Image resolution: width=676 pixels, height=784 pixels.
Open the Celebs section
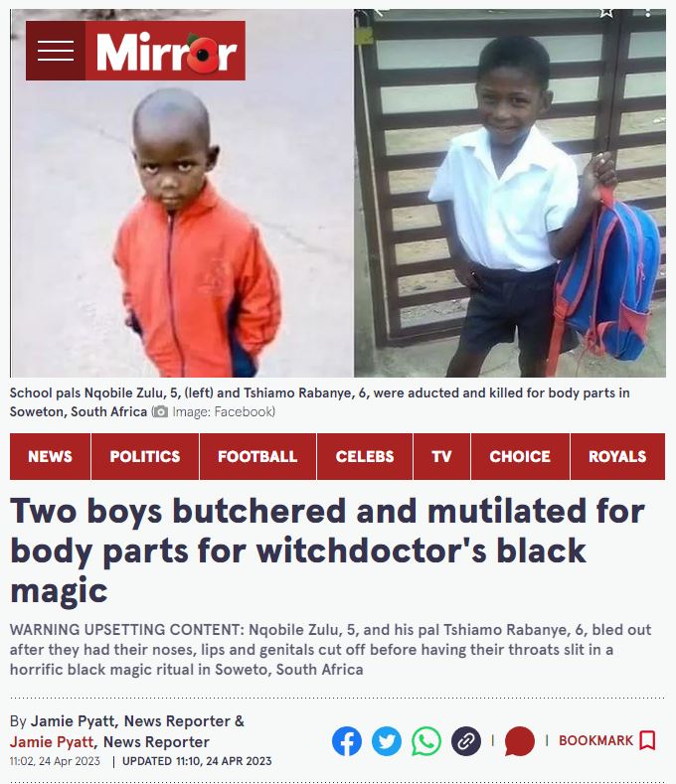(365, 456)
